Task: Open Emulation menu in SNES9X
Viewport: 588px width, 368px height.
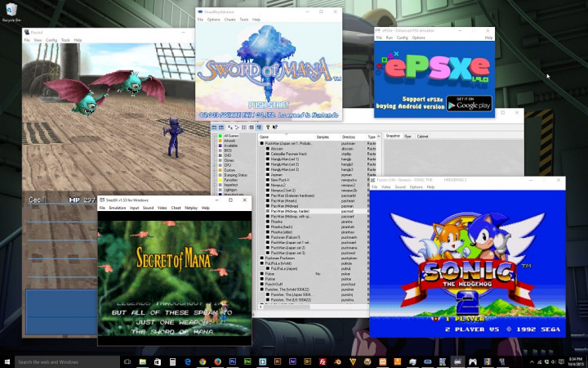Action: pyautogui.click(x=117, y=208)
